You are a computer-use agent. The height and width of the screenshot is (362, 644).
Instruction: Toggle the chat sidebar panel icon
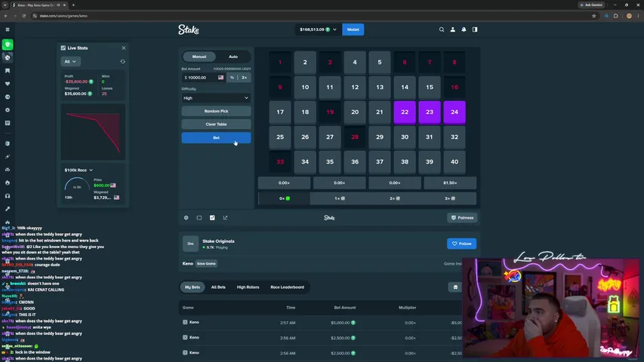tap(475, 29)
